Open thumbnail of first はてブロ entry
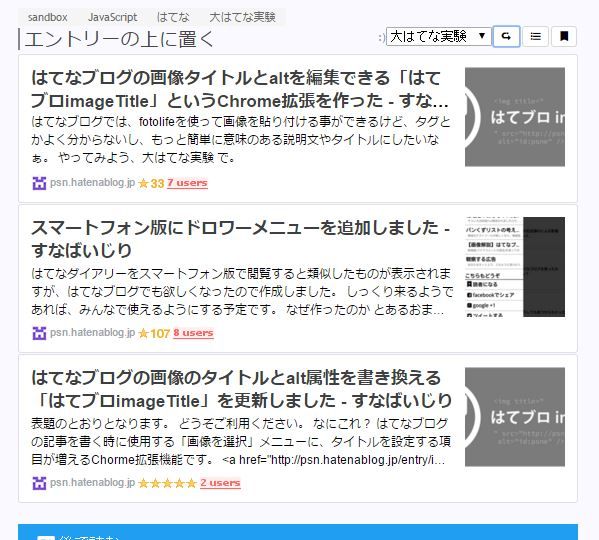The height and width of the screenshot is (540, 599). click(x=515, y=117)
